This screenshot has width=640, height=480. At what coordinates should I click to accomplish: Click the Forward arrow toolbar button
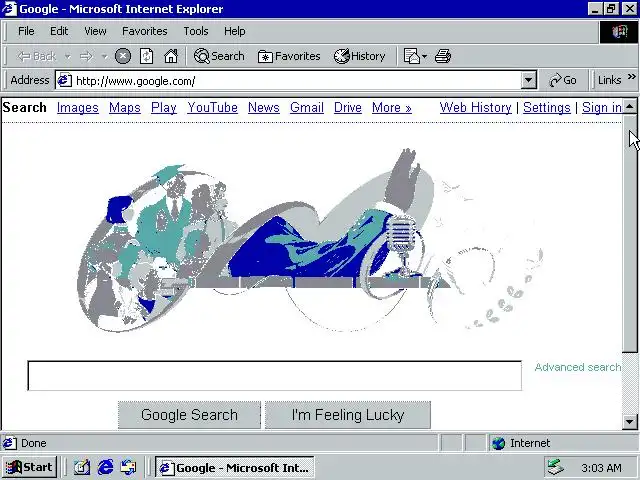click(86, 56)
